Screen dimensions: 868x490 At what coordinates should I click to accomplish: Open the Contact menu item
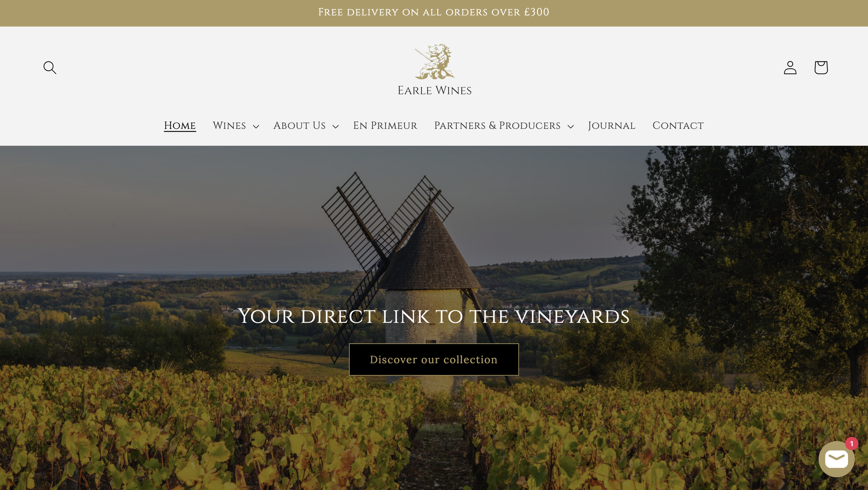[678, 126]
